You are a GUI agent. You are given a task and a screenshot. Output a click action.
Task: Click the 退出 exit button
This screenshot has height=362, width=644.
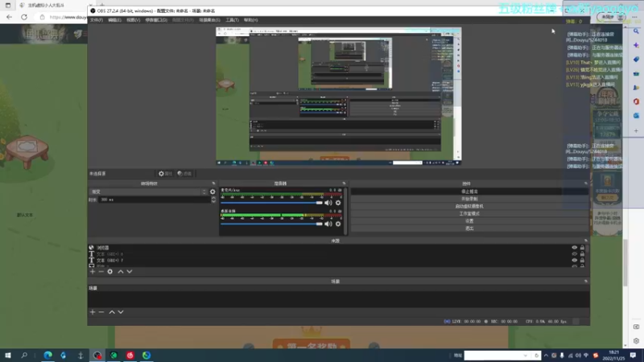(x=469, y=228)
